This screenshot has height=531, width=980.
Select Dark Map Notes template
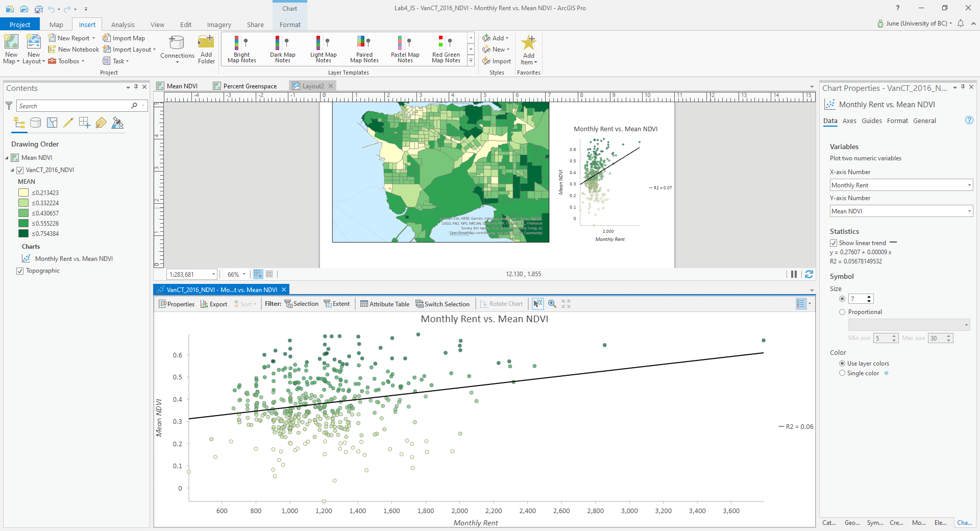point(282,49)
